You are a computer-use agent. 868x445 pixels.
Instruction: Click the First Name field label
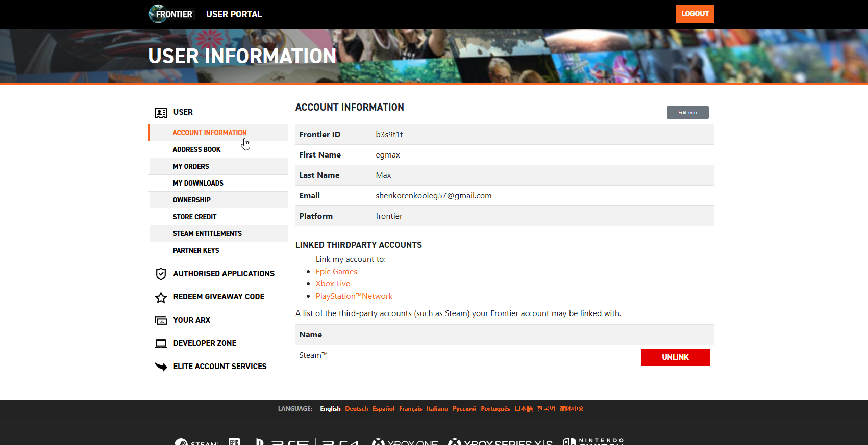320,155
